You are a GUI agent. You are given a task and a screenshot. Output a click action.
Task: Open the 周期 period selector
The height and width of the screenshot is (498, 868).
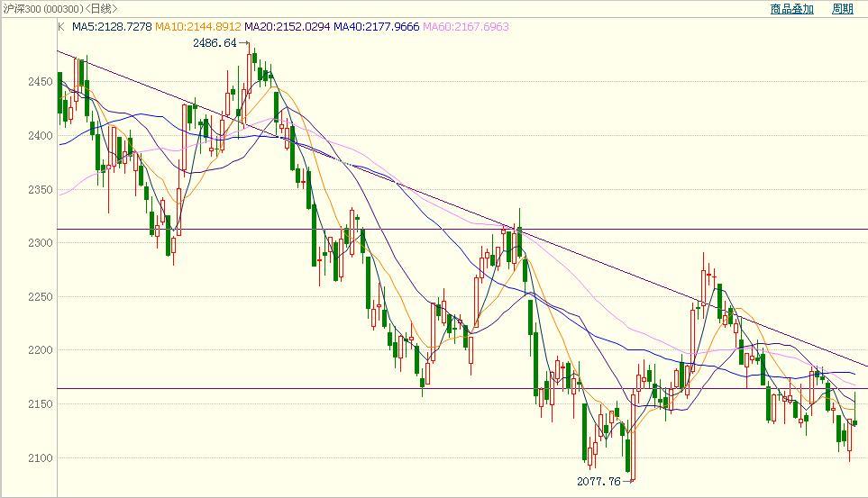[842, 9]
